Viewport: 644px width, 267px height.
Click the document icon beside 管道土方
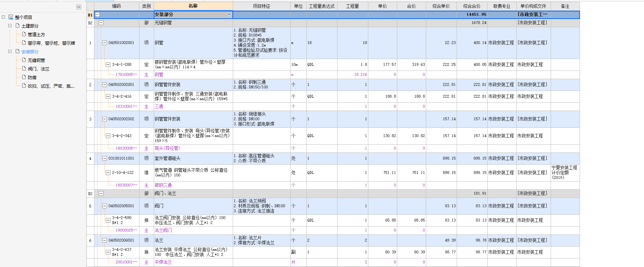(x=24, y=34)
